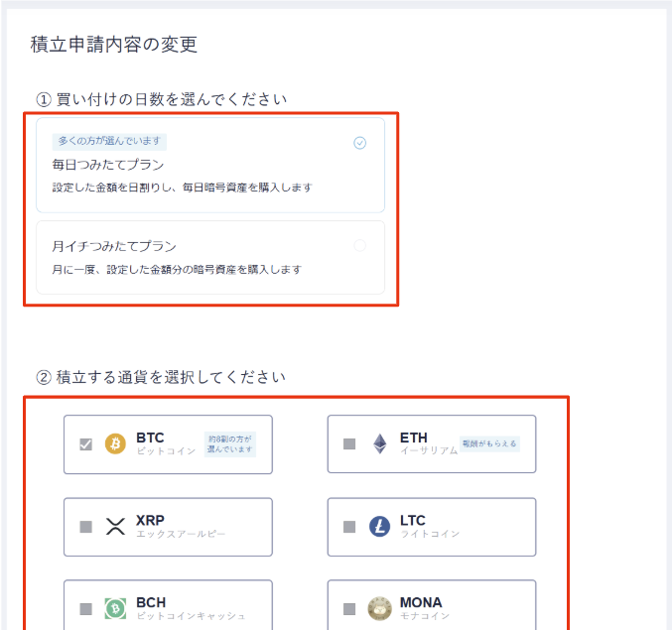Screen dimensions: 672x630
Task: Click the ビットコイン subtitle text
Action: [167, 451]
